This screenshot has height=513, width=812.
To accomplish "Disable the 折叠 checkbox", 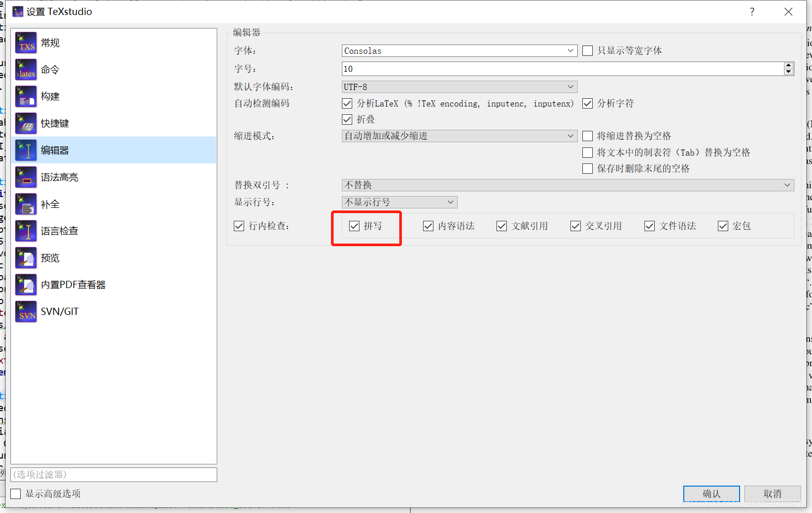I will click(x=347, y=119).
